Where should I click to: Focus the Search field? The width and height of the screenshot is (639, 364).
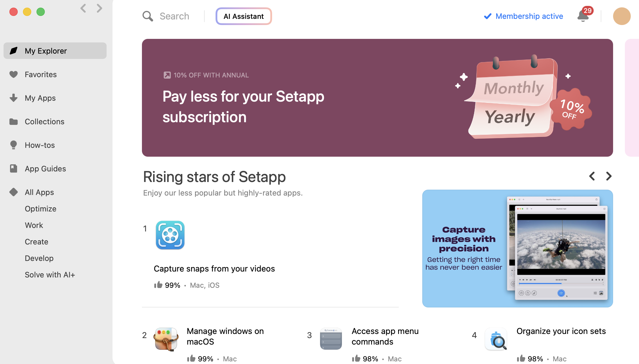pyautogui.click(x=174, y=16)
